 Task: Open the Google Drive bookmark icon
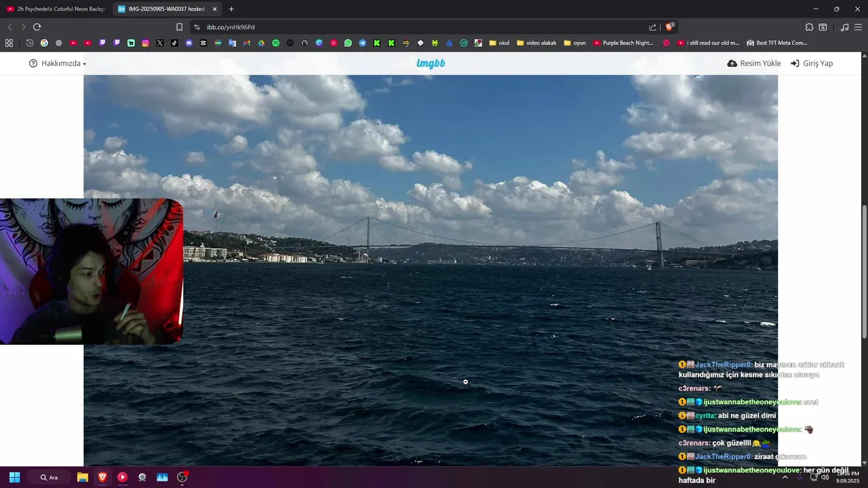(x=261, y=43)
